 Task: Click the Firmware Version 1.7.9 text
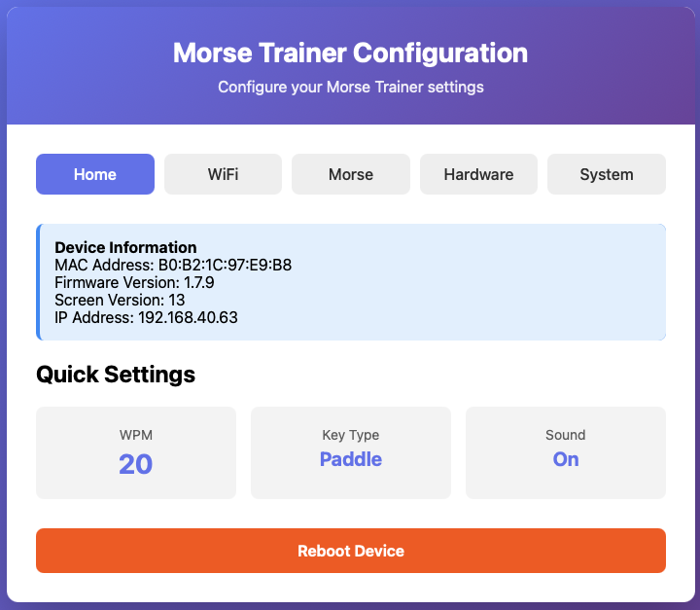pyautogui.click(x=134, y=282)
